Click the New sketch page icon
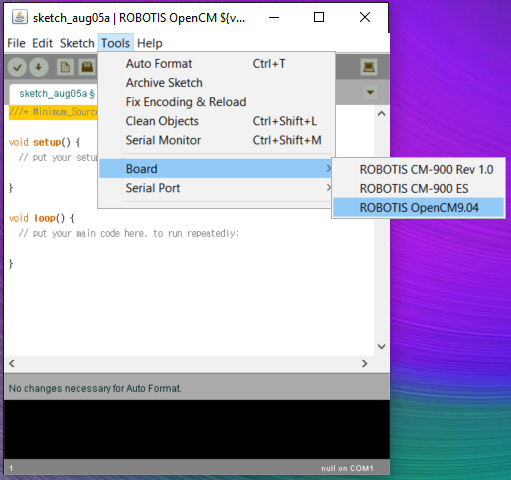The image size is (511, 480). (x=65, y=67)
